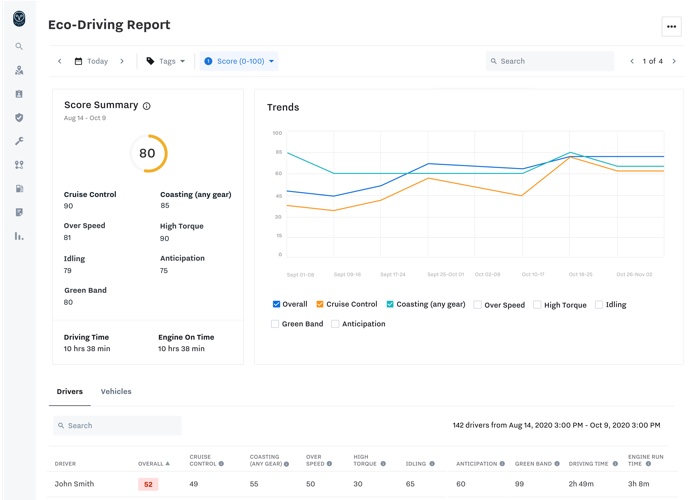
Task: Click the Anticipation column info icon
Action: (502, 464)
